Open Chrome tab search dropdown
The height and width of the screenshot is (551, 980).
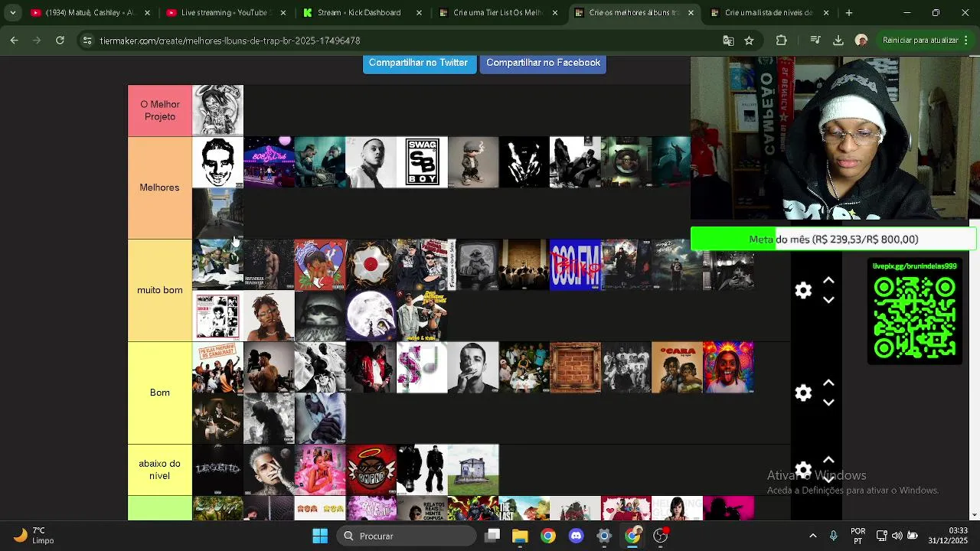(12, 13)
